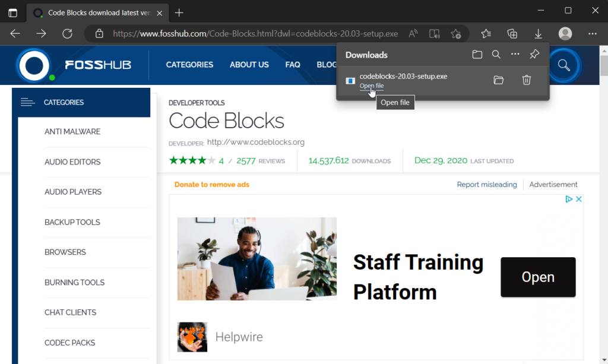Screen dimensions: 608x364
Task: Open the Read aloud icon in address bar
Action: click(x=413, y=34)
